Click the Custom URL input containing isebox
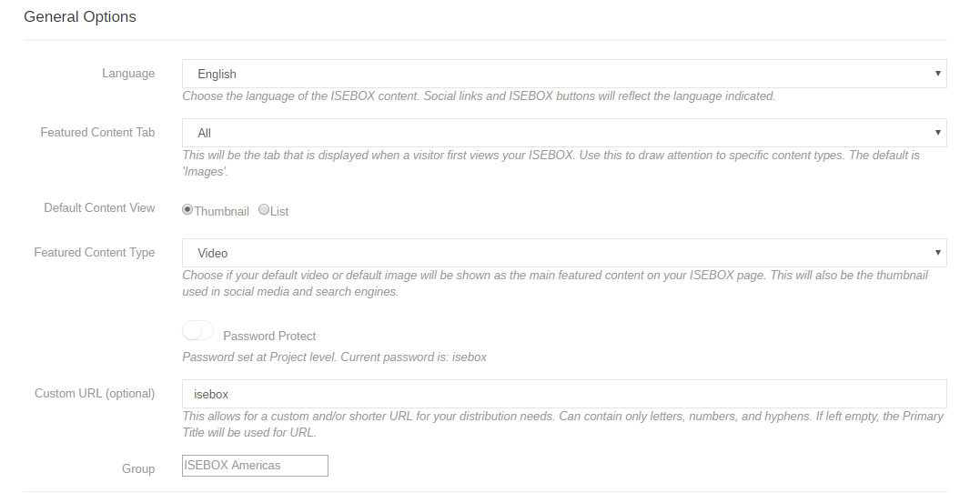The height and width of the screenshot is (493, 980). (x=564, y=394)
